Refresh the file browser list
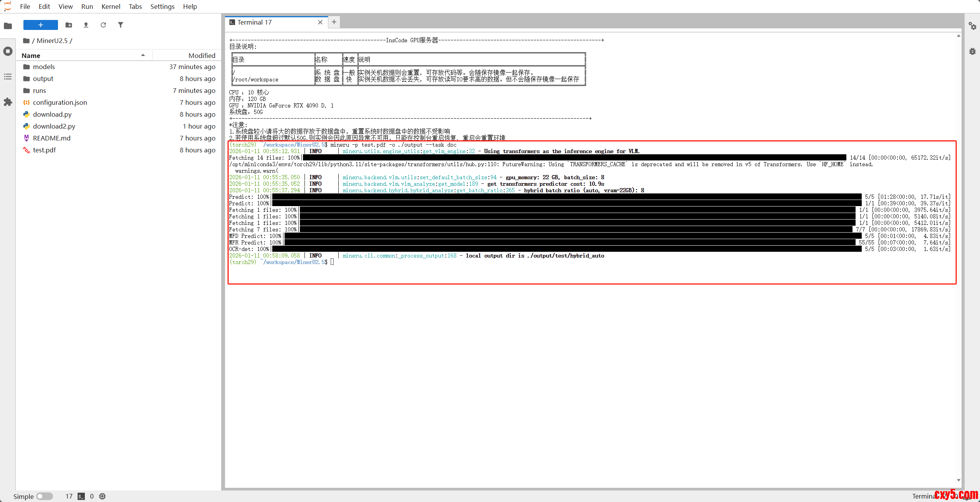This screenshot has height=502, width=980. point(103,25)
